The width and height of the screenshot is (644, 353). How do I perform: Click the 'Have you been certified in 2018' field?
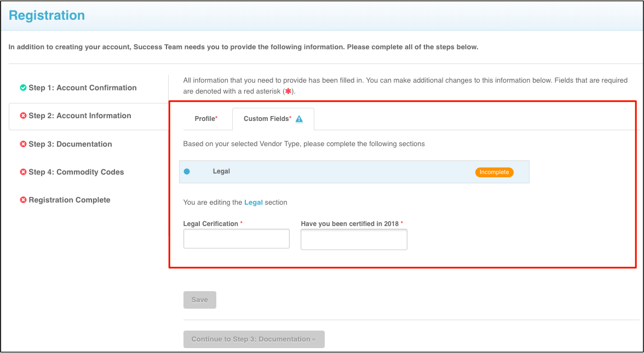pyautogui.click(x=354, y=239)
